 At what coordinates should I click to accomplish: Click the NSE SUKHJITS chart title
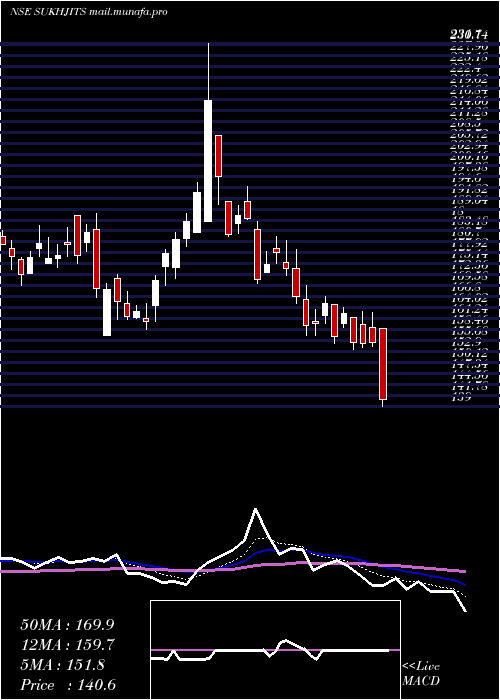47,12
